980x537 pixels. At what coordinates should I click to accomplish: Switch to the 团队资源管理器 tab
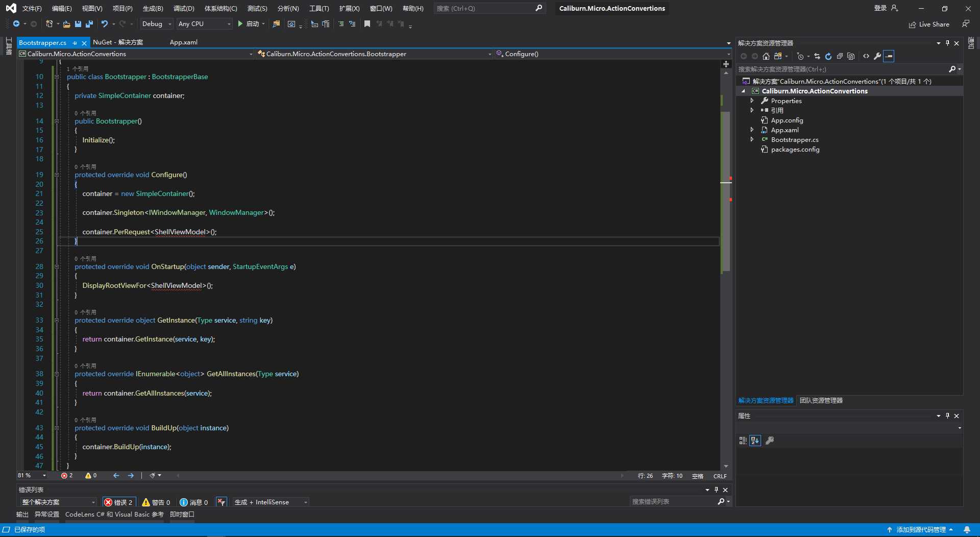pos(821,401)
